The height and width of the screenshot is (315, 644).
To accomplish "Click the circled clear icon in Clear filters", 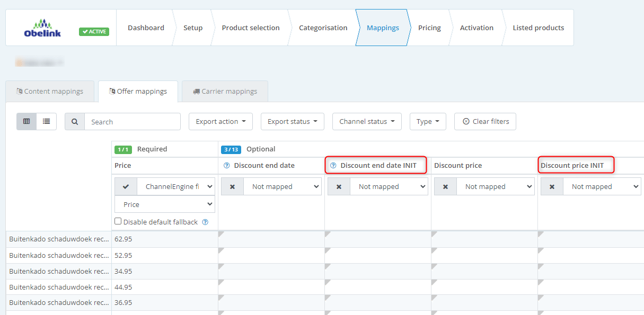I will coord(467,121).
